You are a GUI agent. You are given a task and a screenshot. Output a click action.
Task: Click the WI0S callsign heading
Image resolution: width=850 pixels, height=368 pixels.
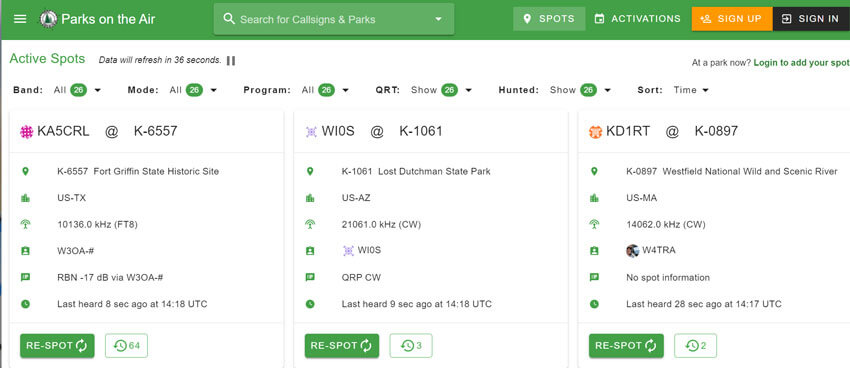(x=338, y=131)
